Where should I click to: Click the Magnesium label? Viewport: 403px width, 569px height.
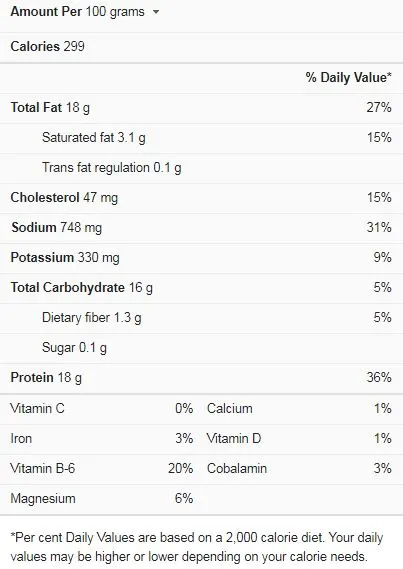pyautogui.click(x=43, y=499)
